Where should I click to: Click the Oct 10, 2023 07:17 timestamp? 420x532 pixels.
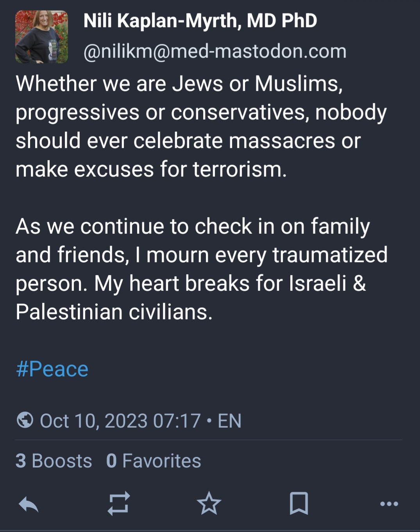120,421
